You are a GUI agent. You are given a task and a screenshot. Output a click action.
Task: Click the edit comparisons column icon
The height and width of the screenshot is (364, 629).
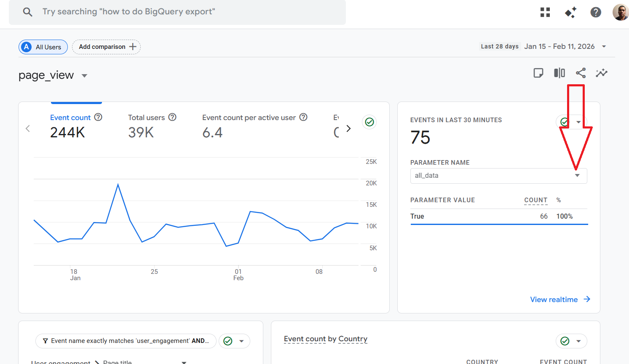pyautogui.click(x=559, y=73)
